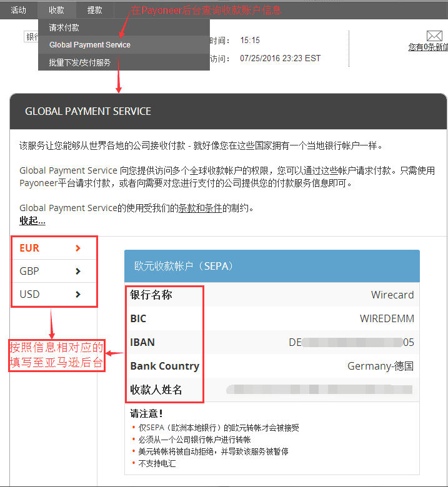Viewport: 448px width, 487px height.
Task: Open the 活动 menu tab
Action: pyautogui.click(x=18, y=10)
